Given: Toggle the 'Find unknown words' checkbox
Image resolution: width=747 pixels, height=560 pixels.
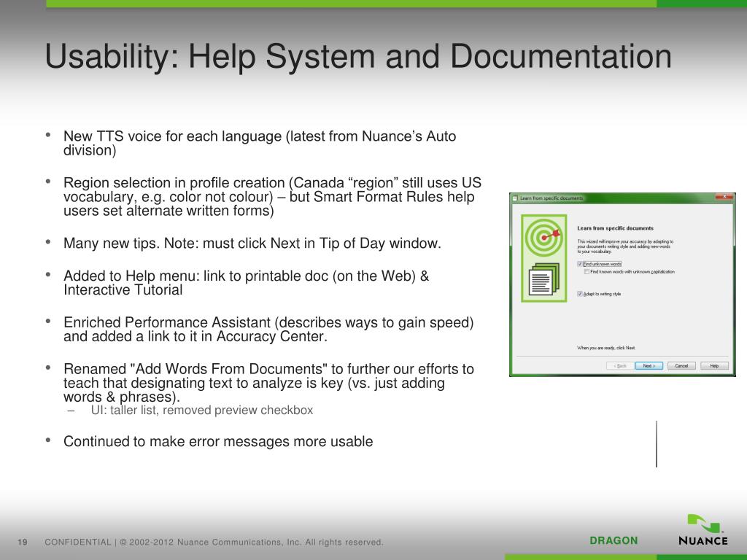Looking at the screenshot, I should [580, 264].
